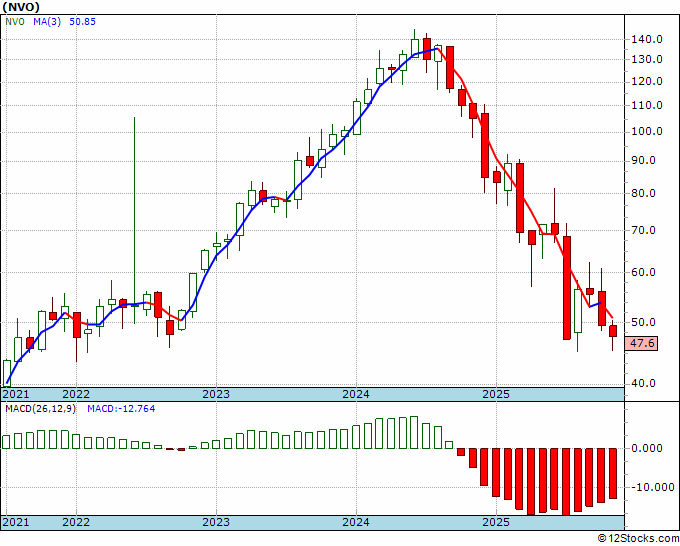The width and height of the screenshot is (680, 546).
Task: Click 2025 on the MACD panel time axis
Action: pyautogui.click(x=496, y=522)
